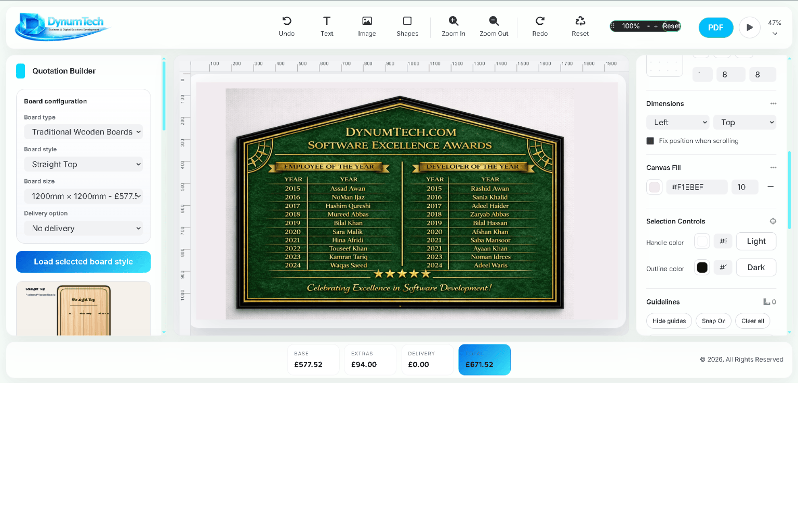Open the Board style dropdown showing Straight Top
This screenshot has height=532, width=798.
point(83,164)
